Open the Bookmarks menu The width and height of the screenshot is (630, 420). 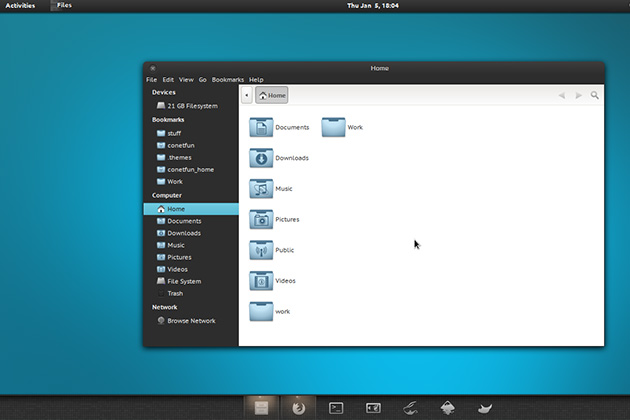(228, 80)
